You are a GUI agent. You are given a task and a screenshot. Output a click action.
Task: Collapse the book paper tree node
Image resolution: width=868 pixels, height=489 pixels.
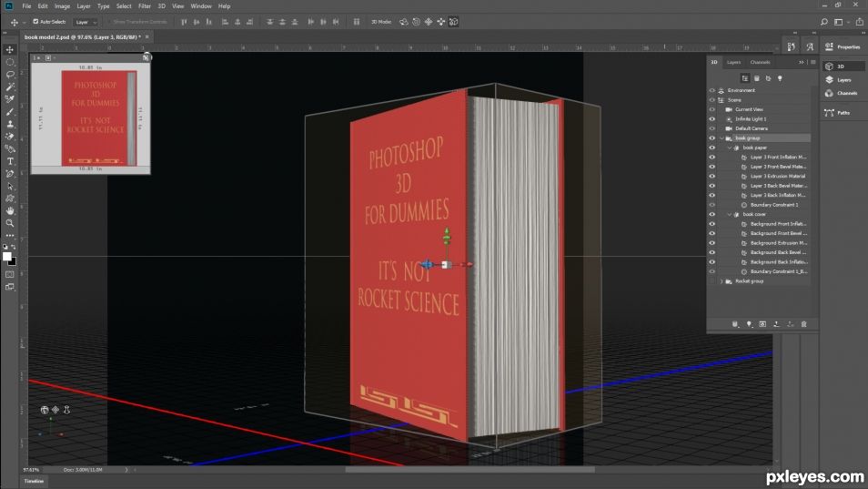pyautogui.click(x=730, y=148)
